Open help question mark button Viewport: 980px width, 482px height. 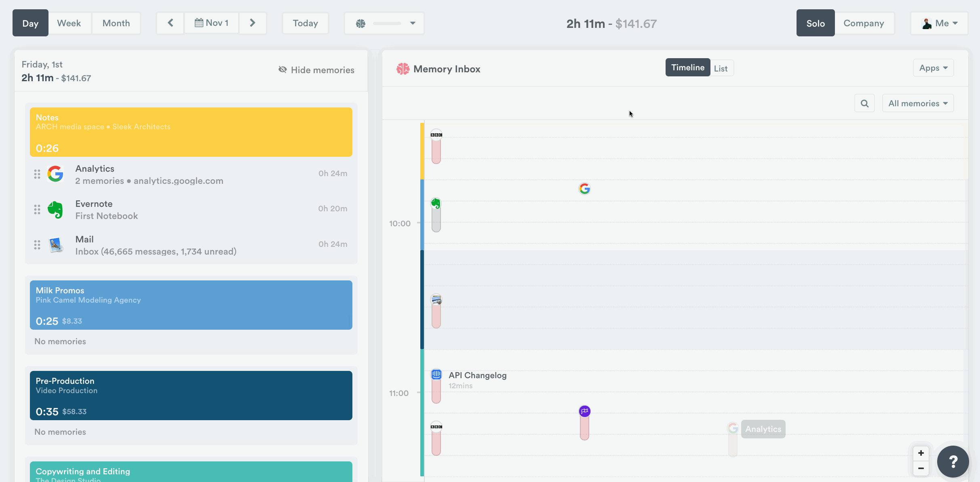click(953, 461)
